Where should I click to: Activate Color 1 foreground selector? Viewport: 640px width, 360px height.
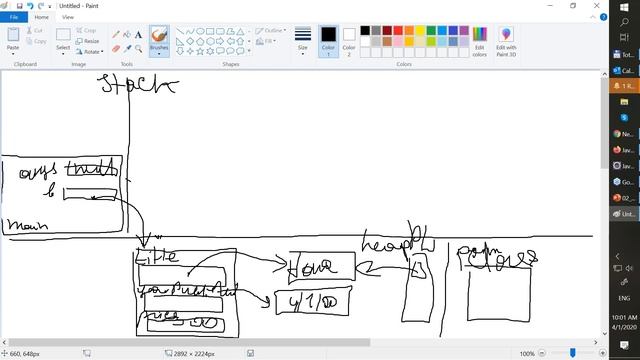coord(328,42)
